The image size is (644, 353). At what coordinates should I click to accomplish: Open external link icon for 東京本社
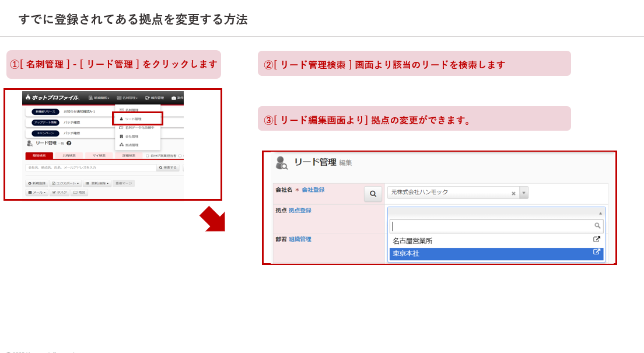point(597,253)
